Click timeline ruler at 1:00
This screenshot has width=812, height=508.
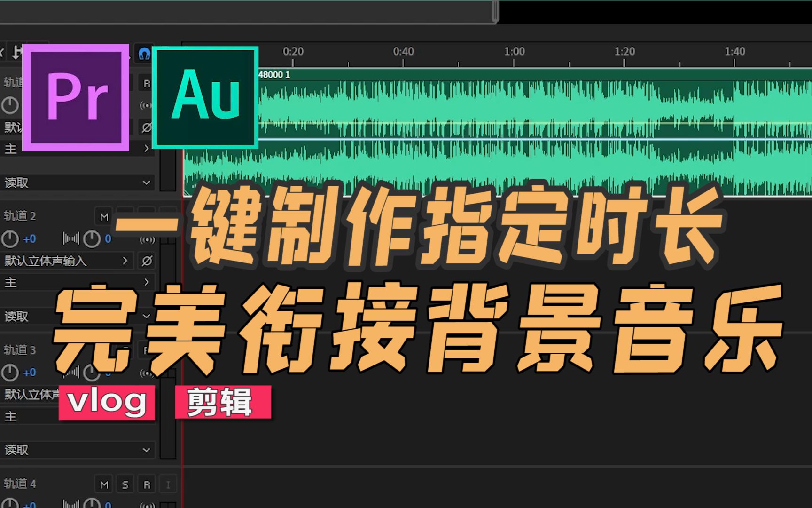coord(514,52)
